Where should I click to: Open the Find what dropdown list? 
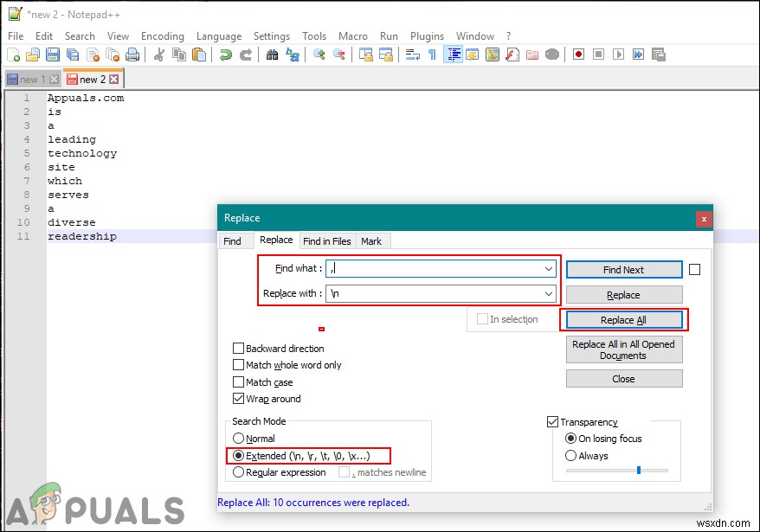tap(549, 269)
